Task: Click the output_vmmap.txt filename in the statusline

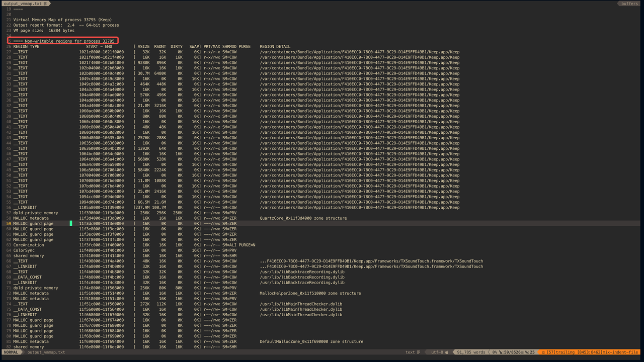Action: coord(46,352)
